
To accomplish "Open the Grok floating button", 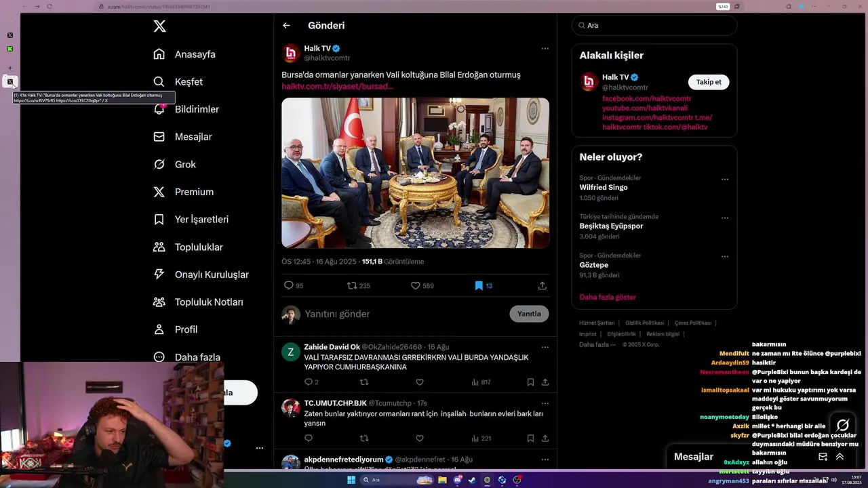I will coord(843,425).
